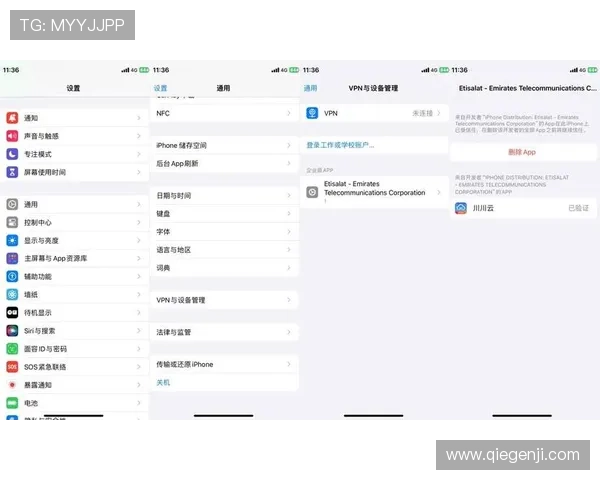600x480 pixels.
Task: Go back to 通用 from VPN screen
Action: click(310, 88)
